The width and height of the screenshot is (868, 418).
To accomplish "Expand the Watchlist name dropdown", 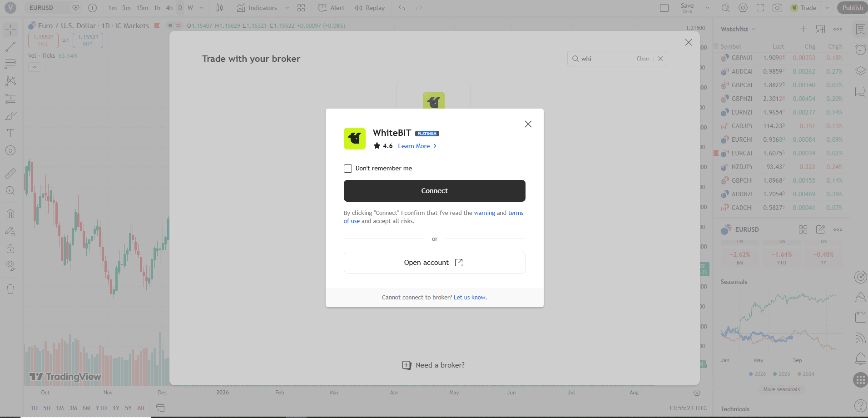I will click(x=738, y=29).
